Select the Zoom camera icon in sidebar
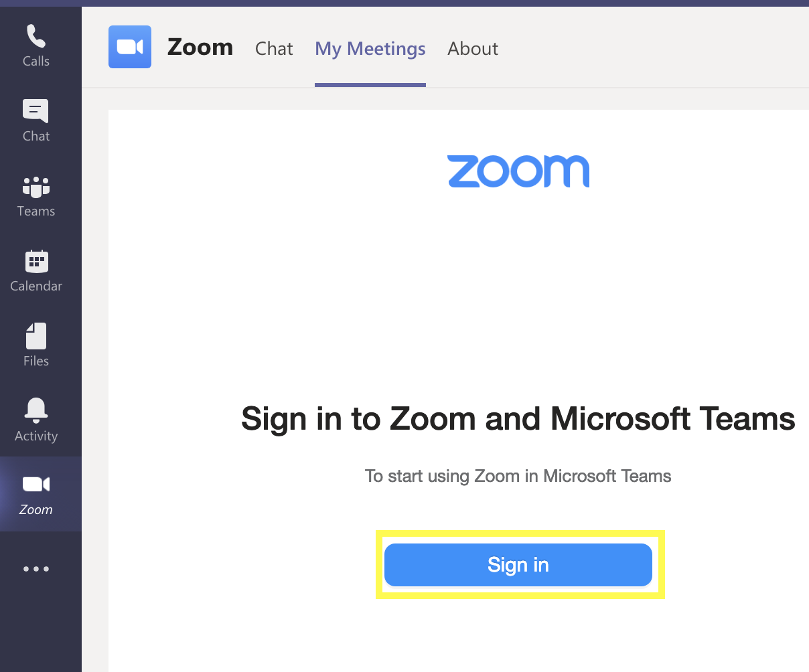809x672 pixels. 36,484
